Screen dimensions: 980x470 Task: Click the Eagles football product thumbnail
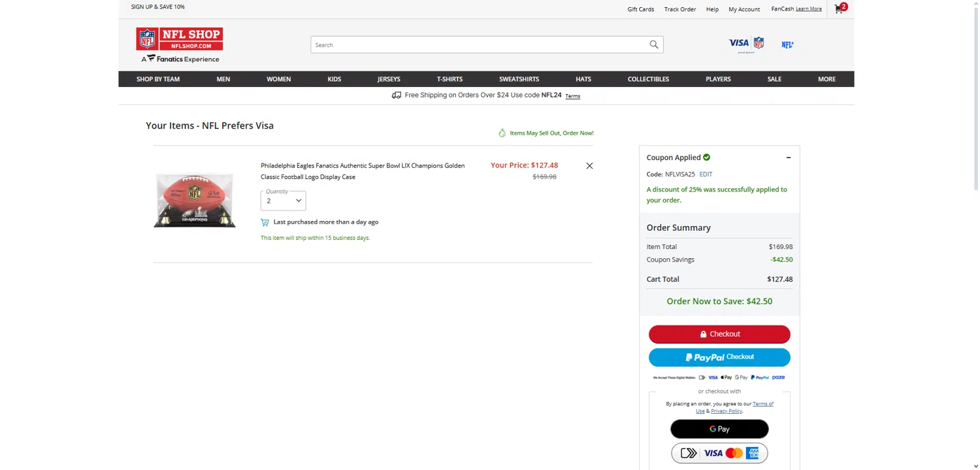pyautogui.click(x=195, y=200)
